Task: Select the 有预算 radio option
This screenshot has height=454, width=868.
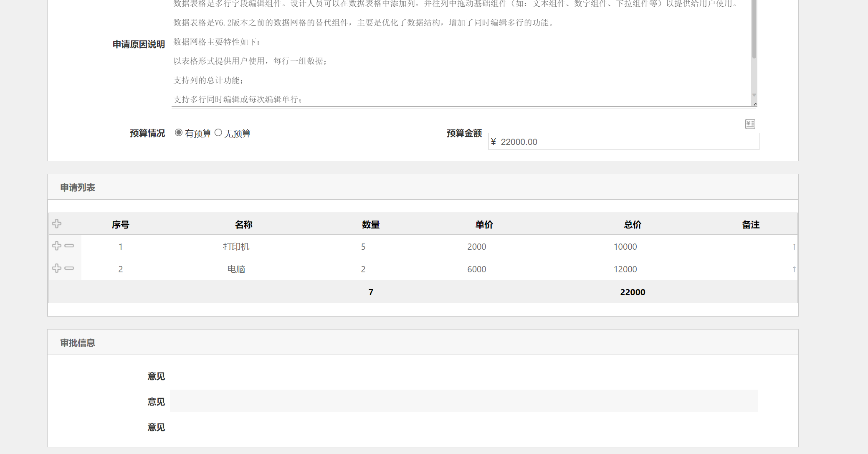Action: coord(179,133)
